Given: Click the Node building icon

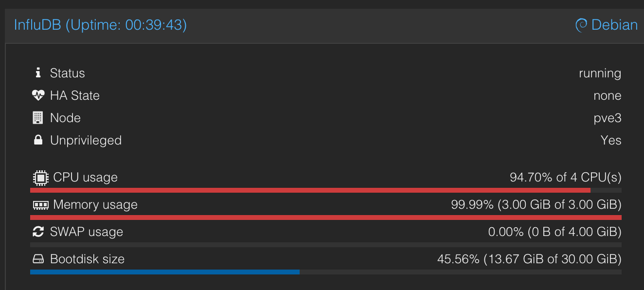Looking at the screenshot, I should (x=38, y=118).
